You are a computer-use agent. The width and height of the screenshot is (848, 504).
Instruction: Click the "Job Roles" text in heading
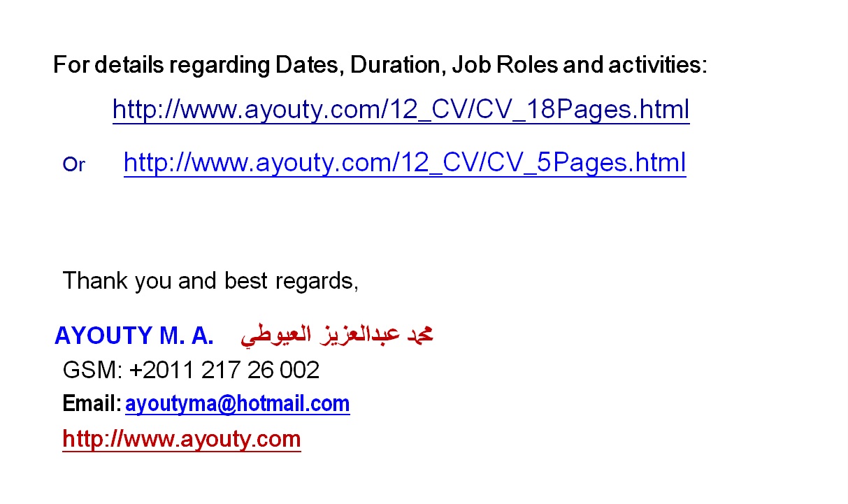point(505,65)
